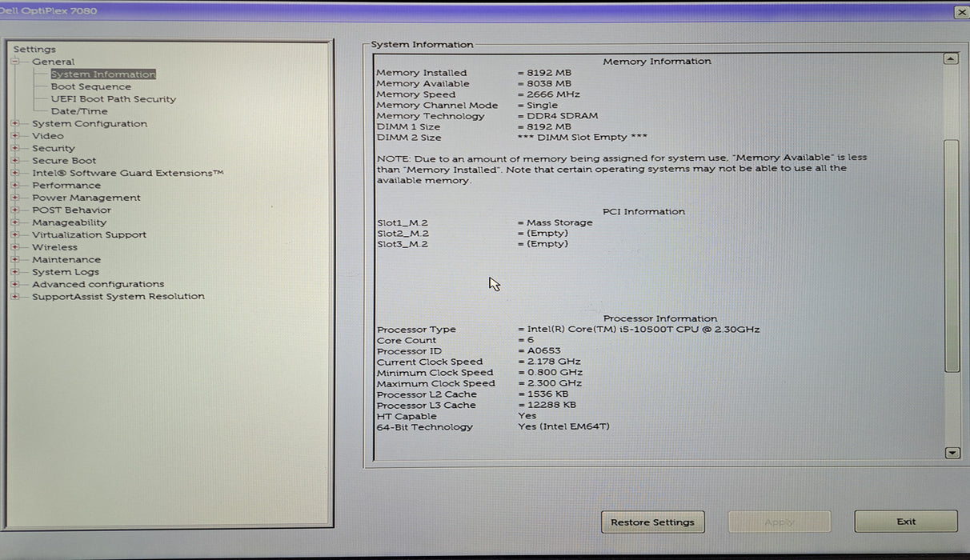Expand the Performance category
The height and width of the screenshot is (560, 970).
[x=14, y=185]
